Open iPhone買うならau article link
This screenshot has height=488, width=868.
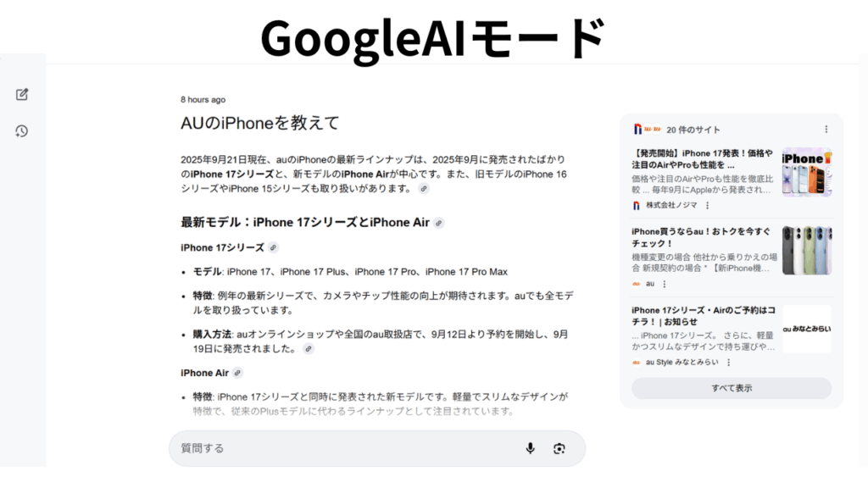(701, 237)
